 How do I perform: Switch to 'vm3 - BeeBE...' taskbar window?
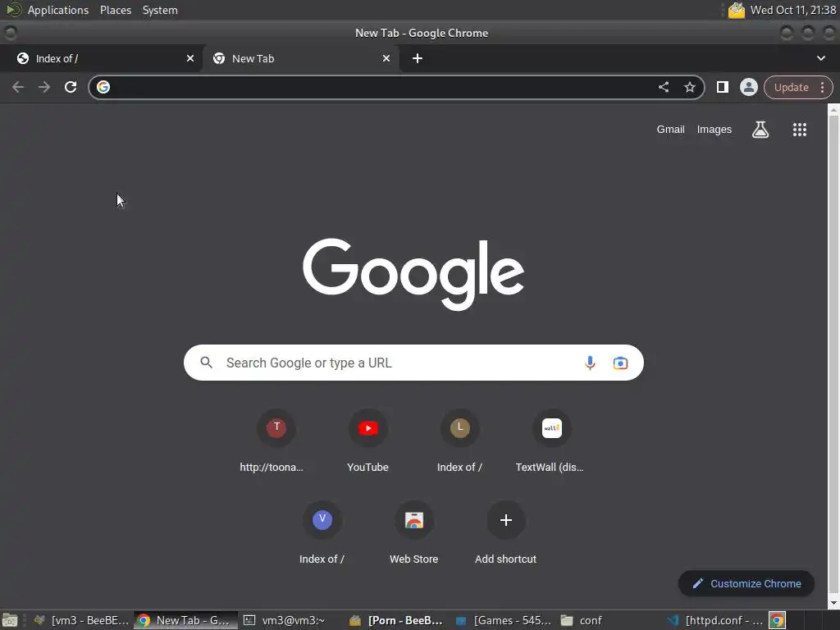[x=83, y=620]
